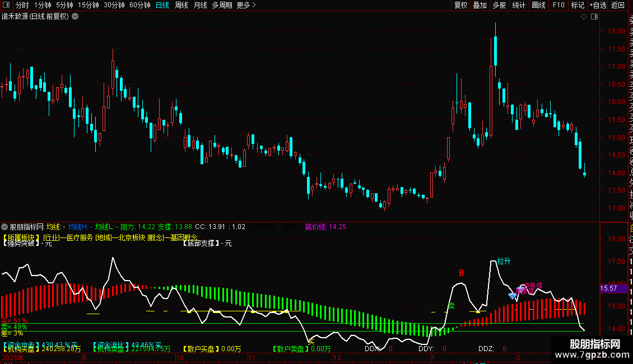The image size is (633, 364).
Task: Expand 更多 period options
Action: tap(246, 5)
